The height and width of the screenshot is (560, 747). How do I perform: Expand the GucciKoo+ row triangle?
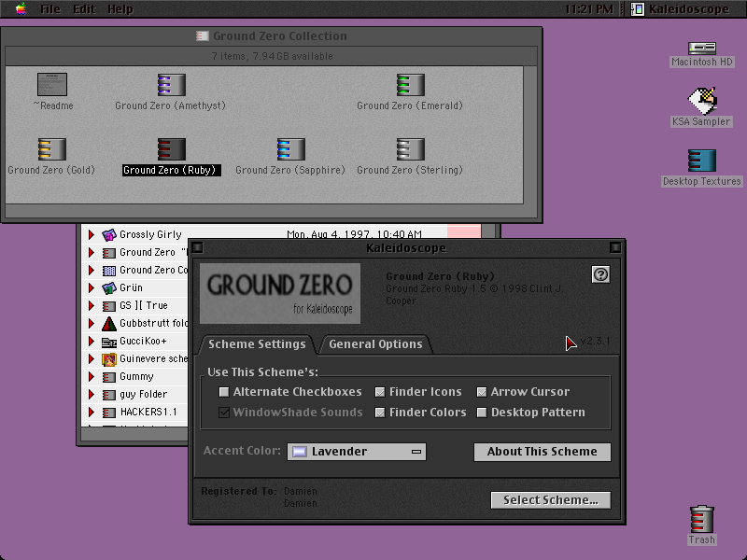(x=91, y=342)
